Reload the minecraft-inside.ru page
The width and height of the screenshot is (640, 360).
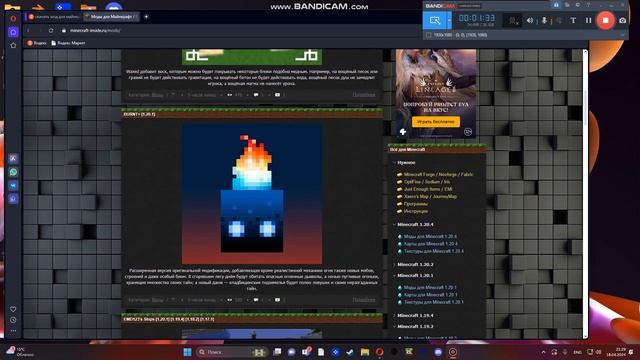(x=51, y=31)
